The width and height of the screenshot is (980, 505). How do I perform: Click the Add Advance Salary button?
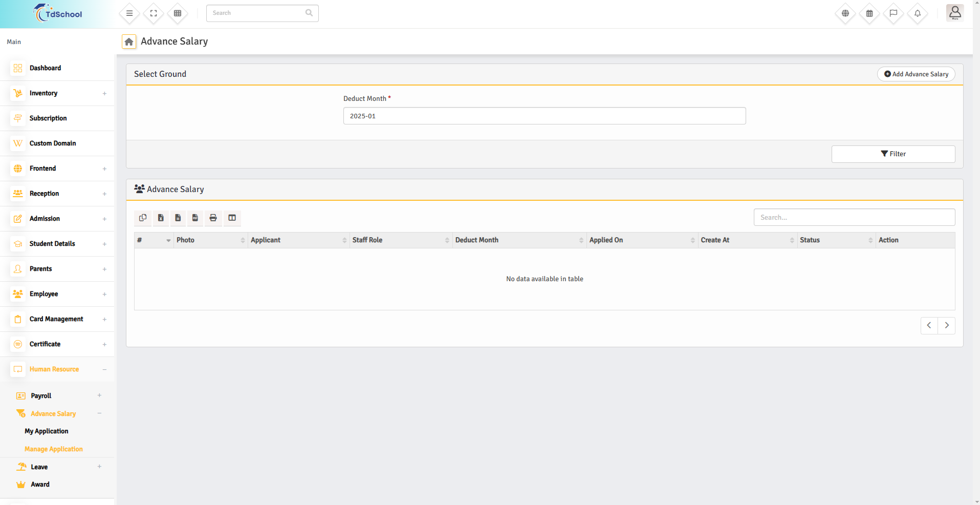(x=916, y=74)
